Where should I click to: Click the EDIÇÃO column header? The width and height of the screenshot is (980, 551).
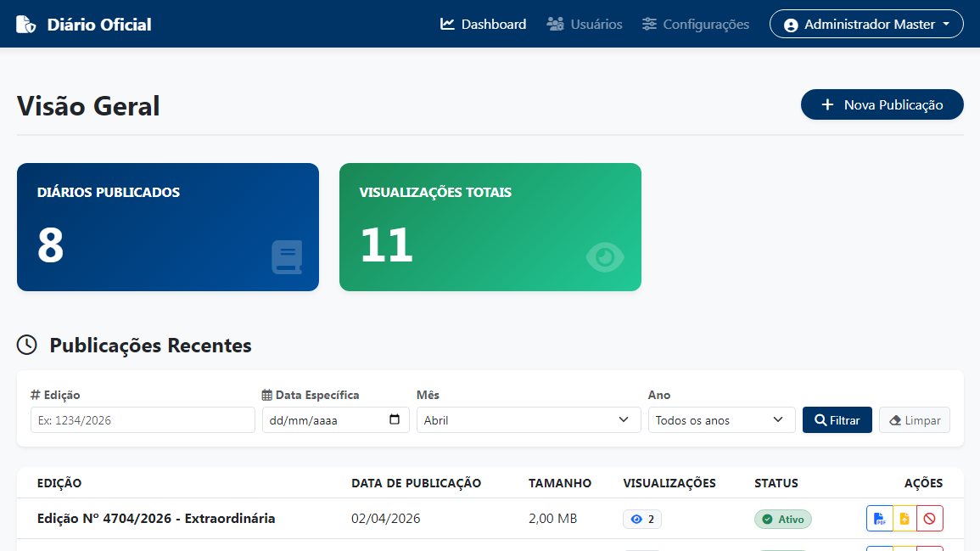59,483
